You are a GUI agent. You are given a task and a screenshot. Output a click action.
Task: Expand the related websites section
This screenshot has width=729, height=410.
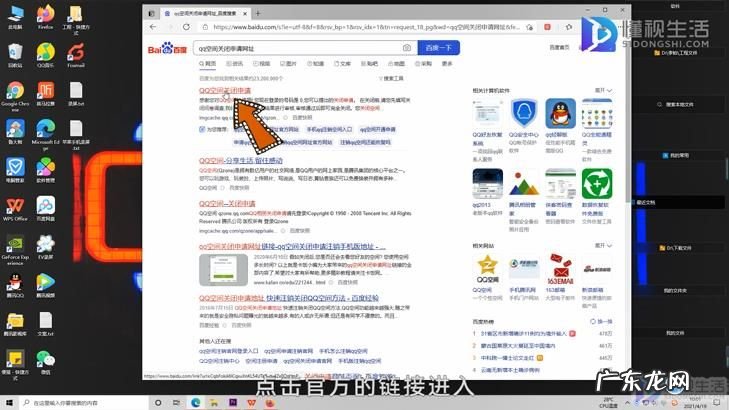point(603,245)
